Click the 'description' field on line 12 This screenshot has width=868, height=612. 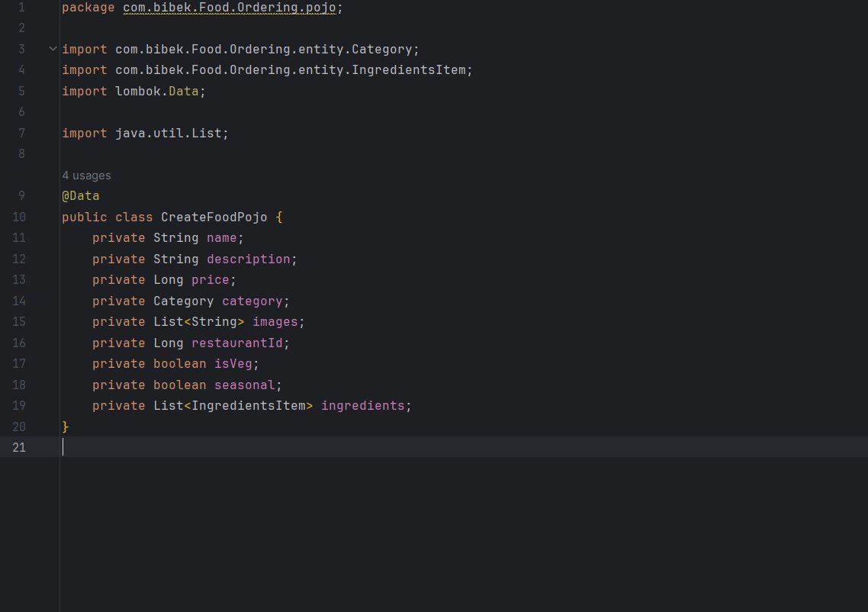pos(249,259)
